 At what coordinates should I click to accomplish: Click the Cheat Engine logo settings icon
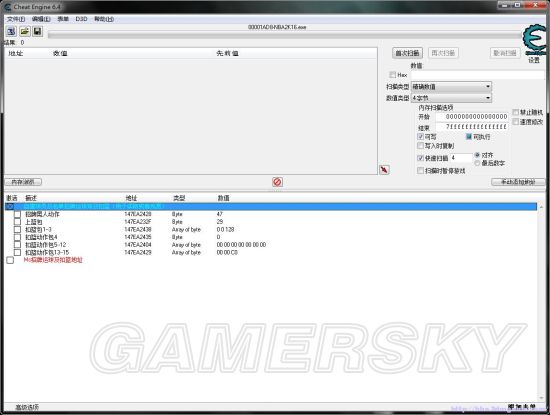[x=534, y=39]
